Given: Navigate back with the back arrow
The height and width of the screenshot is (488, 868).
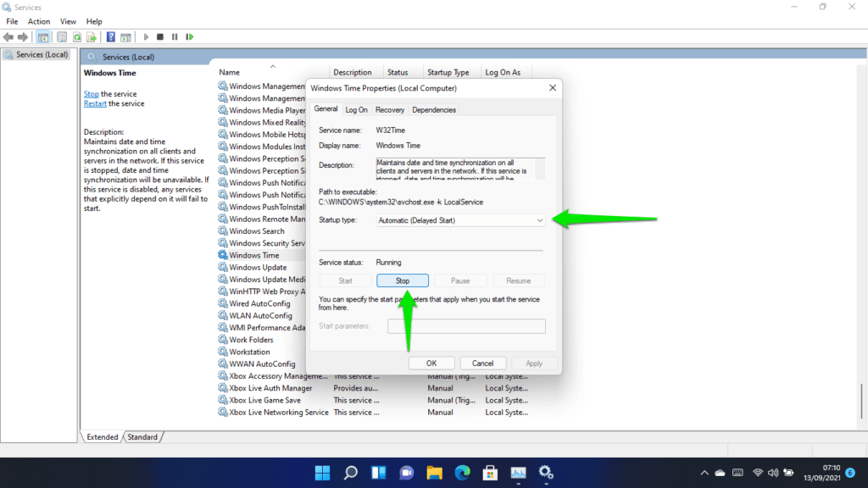Looking at the screenshot, I should pos(8,36).
